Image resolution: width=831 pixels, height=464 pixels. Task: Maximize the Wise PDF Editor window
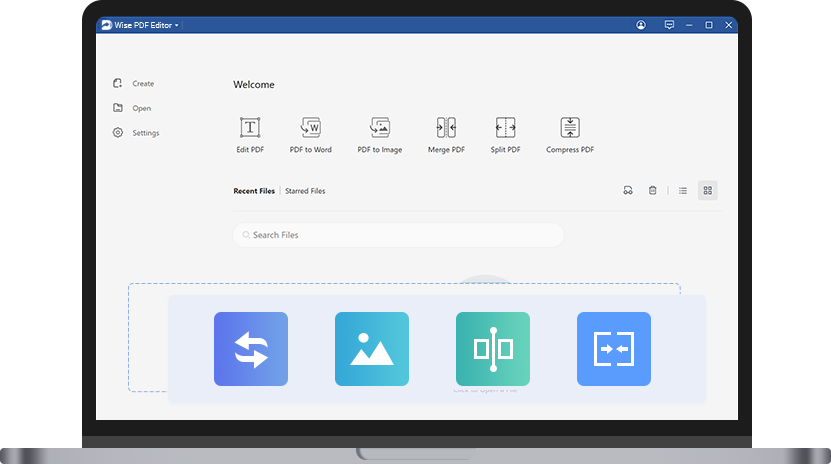pos(709,25)
